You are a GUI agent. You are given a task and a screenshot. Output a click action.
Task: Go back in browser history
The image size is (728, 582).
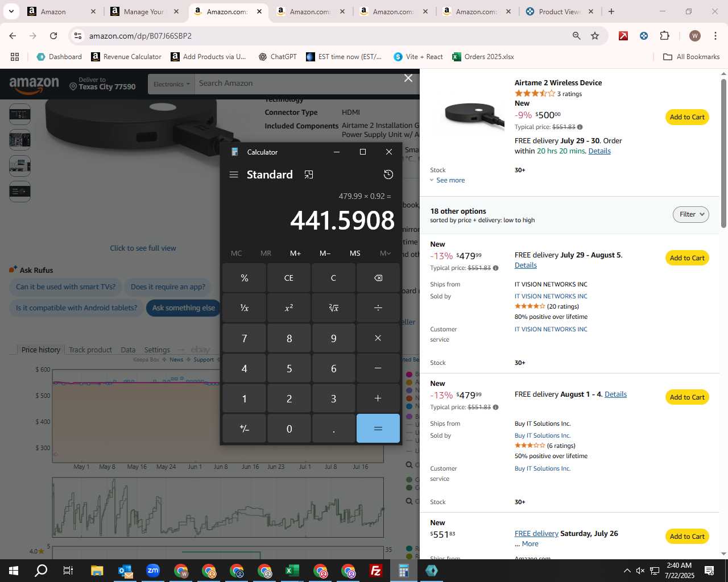(13, 36)
